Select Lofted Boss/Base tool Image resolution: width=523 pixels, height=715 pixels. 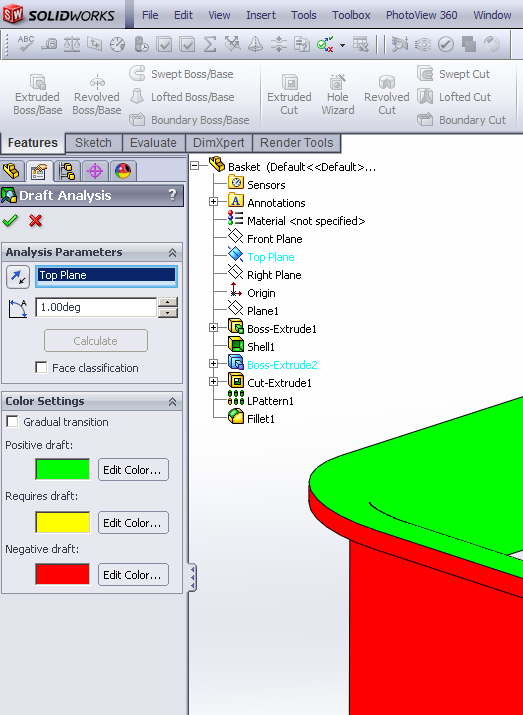pyautogui.click(x=181, y=97)
